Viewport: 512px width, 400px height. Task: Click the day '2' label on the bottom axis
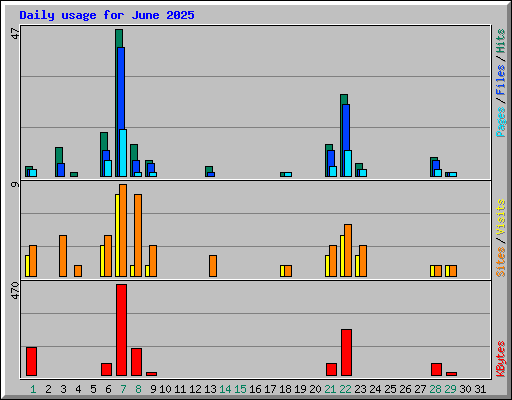click(x=48, y=389)
